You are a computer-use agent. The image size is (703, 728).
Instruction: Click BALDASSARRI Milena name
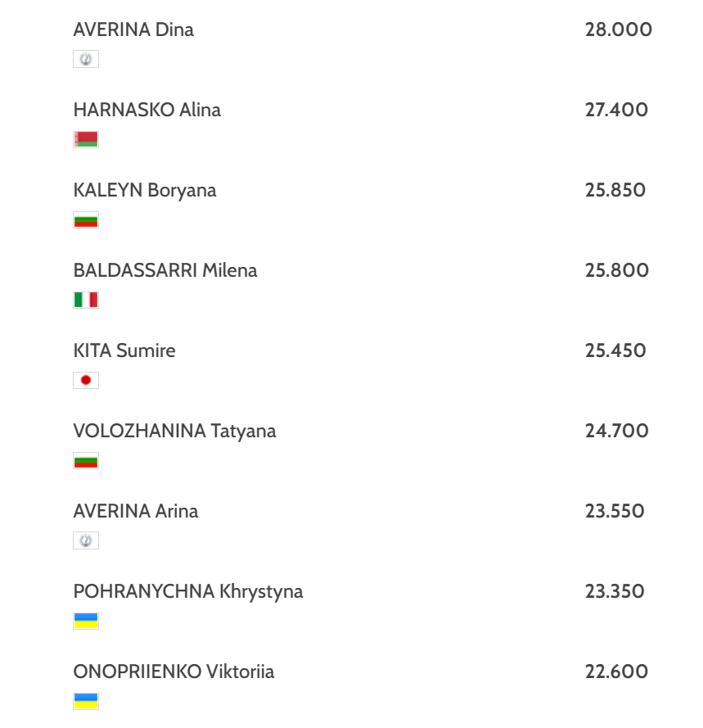165,270
